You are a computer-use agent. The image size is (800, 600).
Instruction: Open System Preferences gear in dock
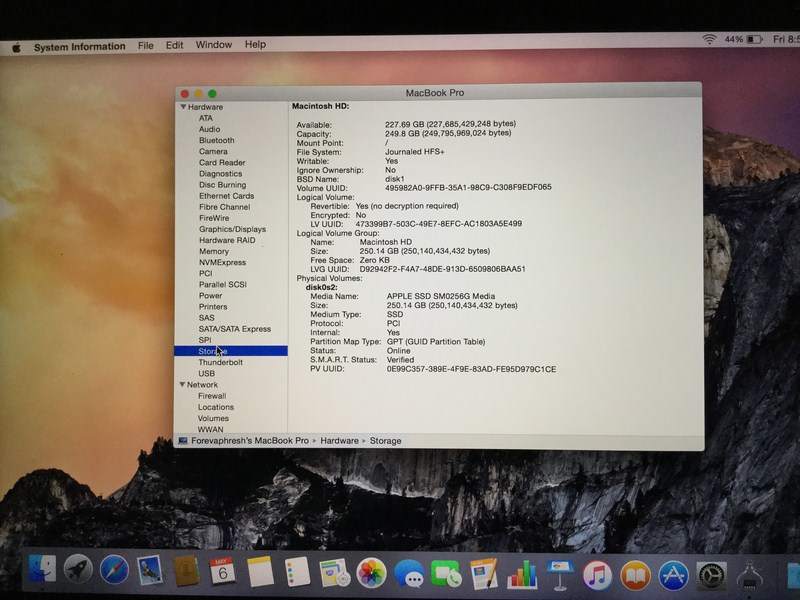coord(710,574)
